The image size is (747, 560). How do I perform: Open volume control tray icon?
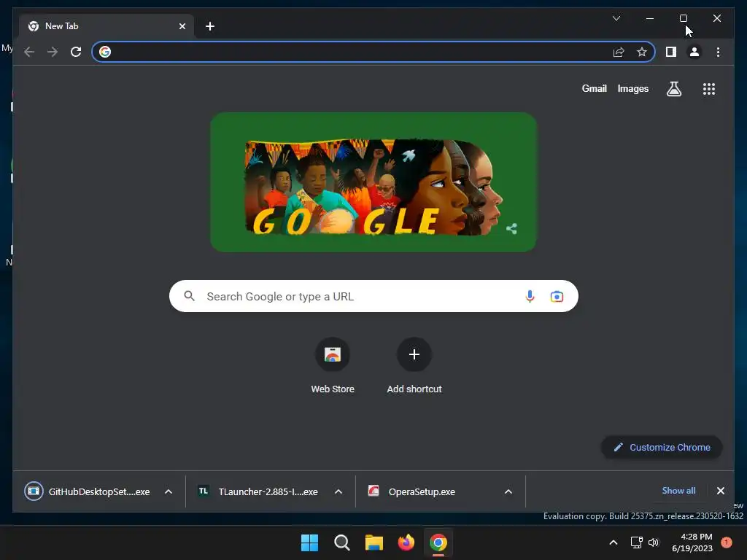(654, 542)
